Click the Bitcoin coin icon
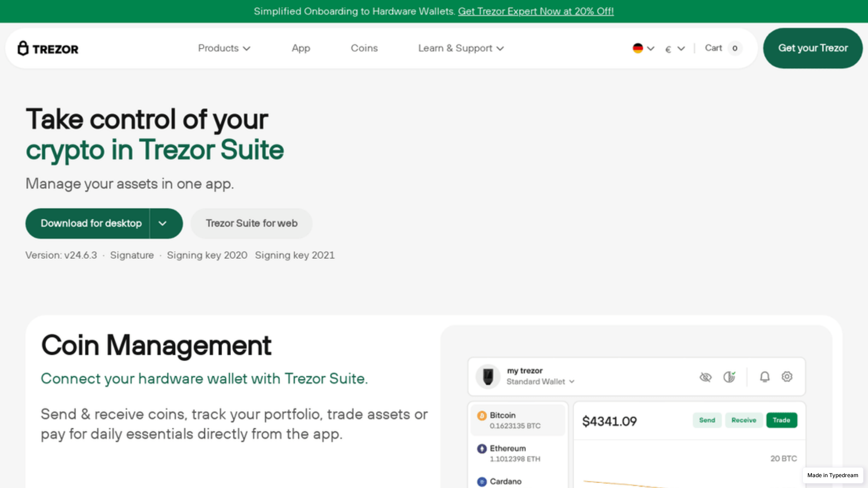This screenshot has height=488, width=868. (482, 416)
